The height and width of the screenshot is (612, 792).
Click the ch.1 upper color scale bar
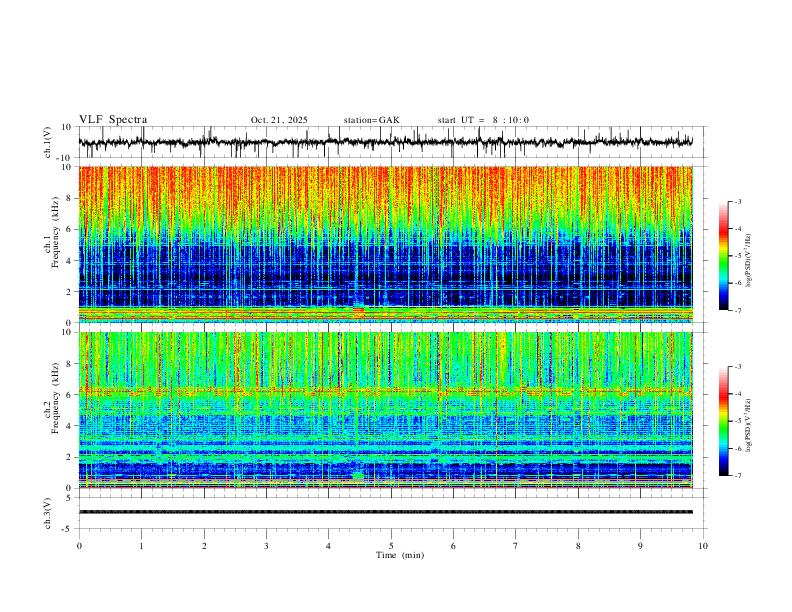tap(723, 256)
